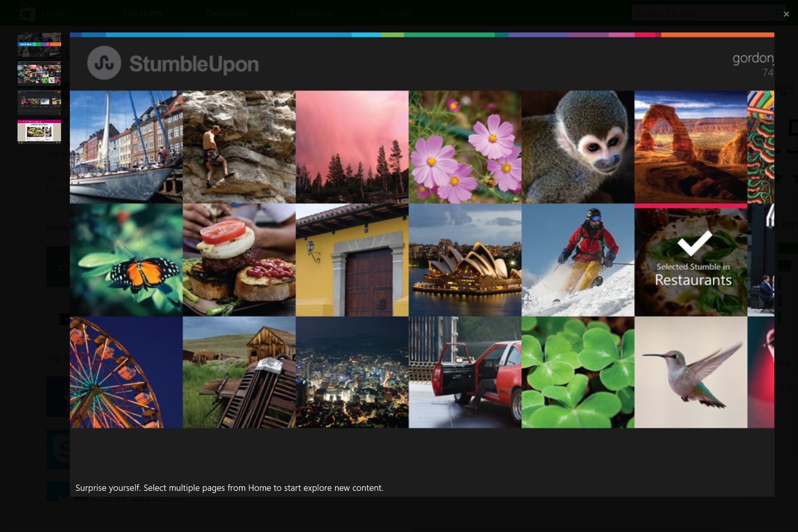This screenshot has height=532, width=798.
Task: Click the StumbleUpon wordmark text
Action: click(x=194, y=64)
